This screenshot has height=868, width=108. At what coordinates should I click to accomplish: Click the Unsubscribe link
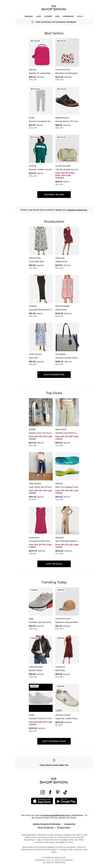pos(70,824)
